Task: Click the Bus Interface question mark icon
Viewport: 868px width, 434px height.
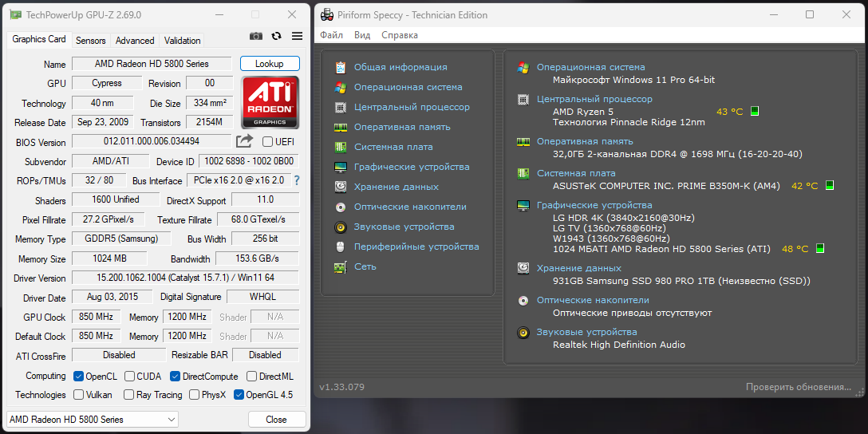Action: (x=298, y=180)
